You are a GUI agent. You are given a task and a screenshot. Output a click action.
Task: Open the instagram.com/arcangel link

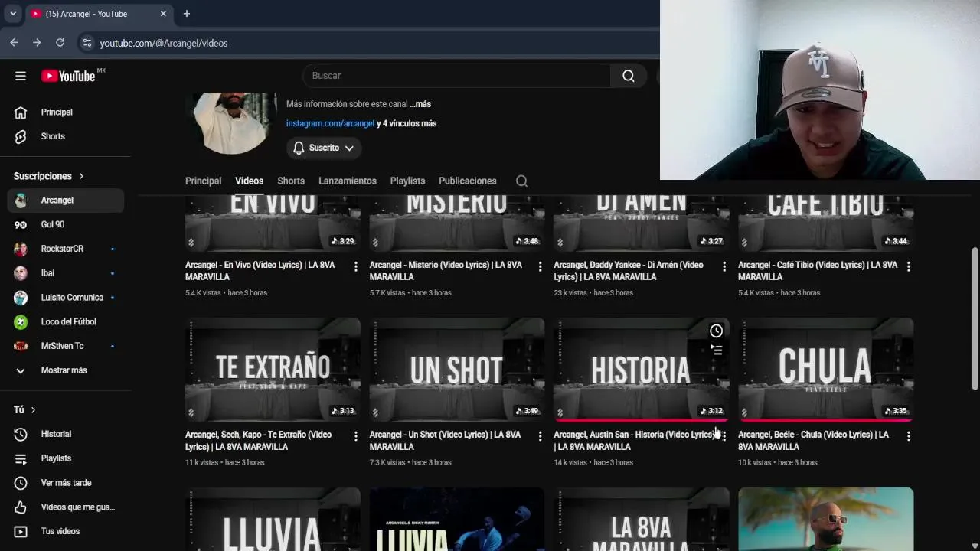coord(330,123)
